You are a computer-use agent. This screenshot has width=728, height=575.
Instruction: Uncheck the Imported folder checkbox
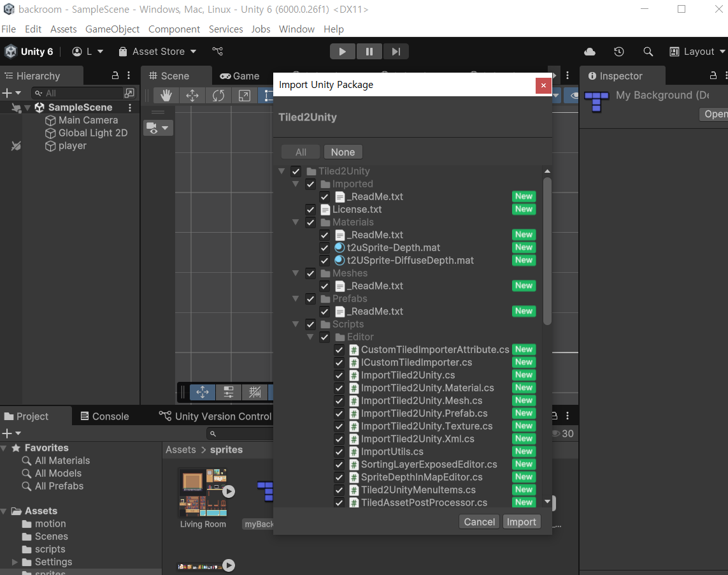(x=310, y=184)
